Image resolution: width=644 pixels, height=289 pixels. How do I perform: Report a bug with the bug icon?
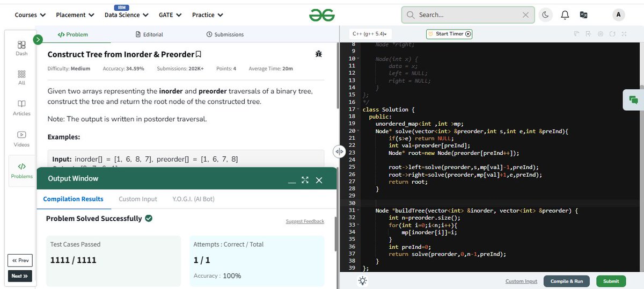click(x=319, y=54)
